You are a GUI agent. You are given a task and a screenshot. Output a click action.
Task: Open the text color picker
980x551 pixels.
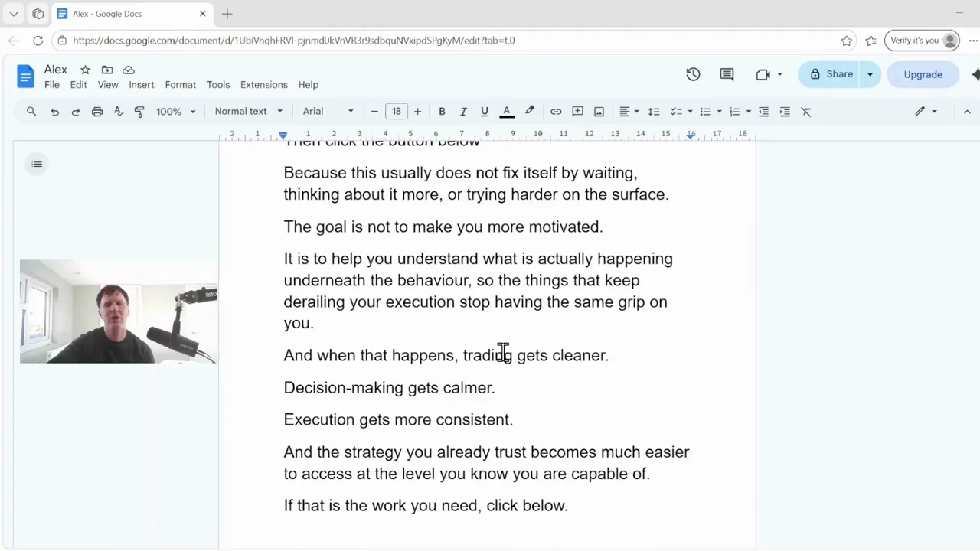(x=507, y=112)
